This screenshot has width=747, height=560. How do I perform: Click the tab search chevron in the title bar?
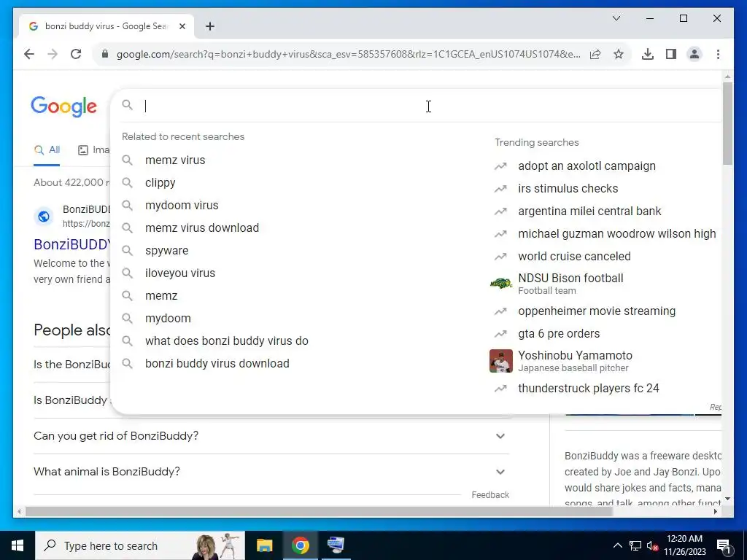coord(616,18)
